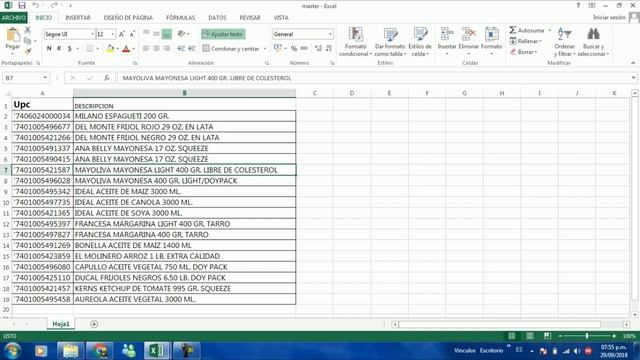Align text left icon in Alineación

(x=146, y=49)
